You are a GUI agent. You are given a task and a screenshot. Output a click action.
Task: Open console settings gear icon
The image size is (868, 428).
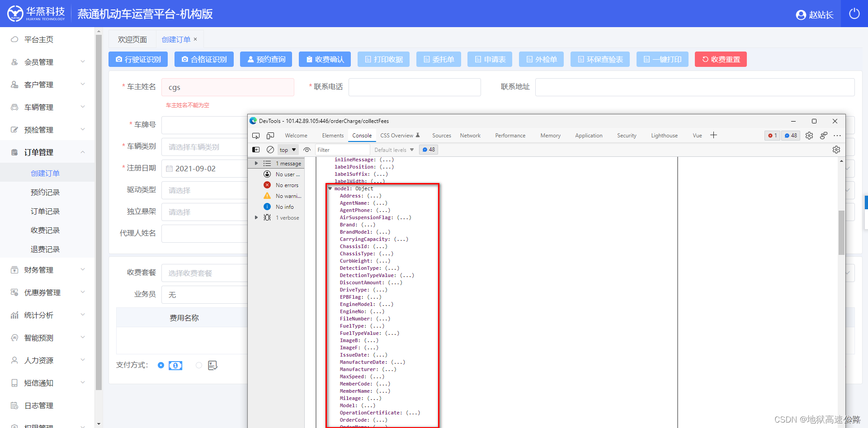[836, 150]
